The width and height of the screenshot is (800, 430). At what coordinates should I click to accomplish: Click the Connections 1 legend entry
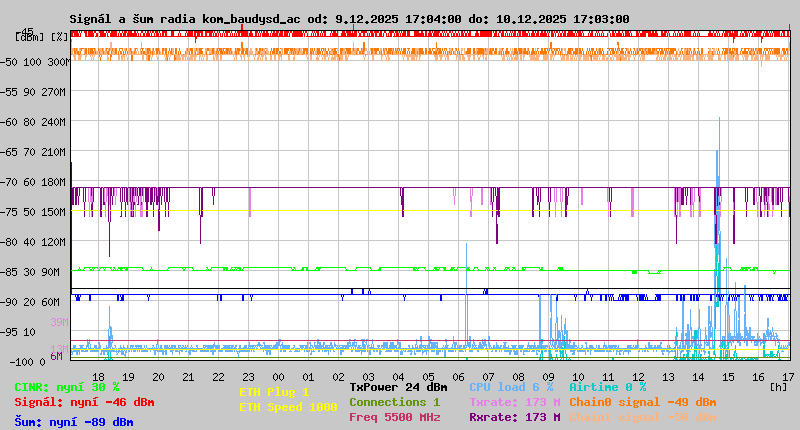click(394, 402)
